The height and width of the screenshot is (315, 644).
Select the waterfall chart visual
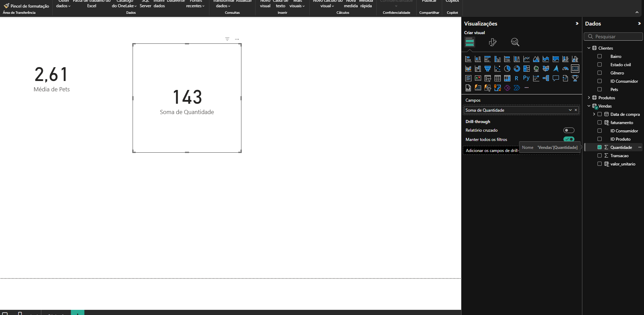478,69
